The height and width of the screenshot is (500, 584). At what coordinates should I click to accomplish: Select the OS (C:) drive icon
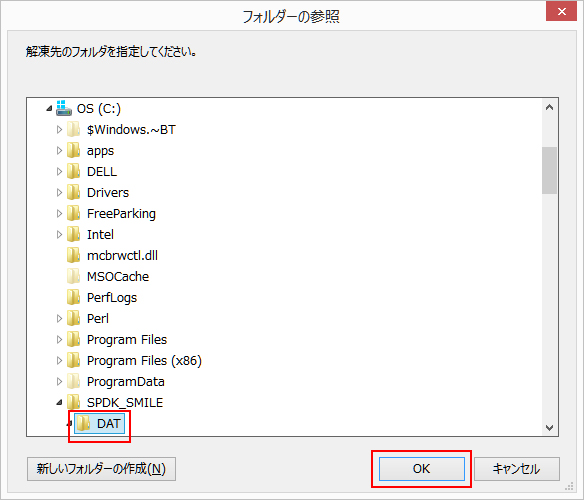coord(64,108)
